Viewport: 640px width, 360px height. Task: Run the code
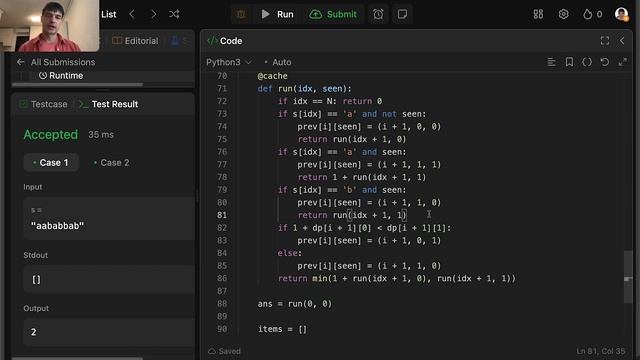(277, 14)
